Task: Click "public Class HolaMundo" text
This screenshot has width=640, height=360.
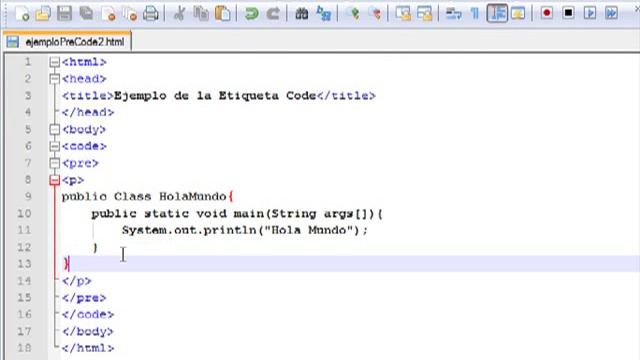Action: tap(144, 197)
